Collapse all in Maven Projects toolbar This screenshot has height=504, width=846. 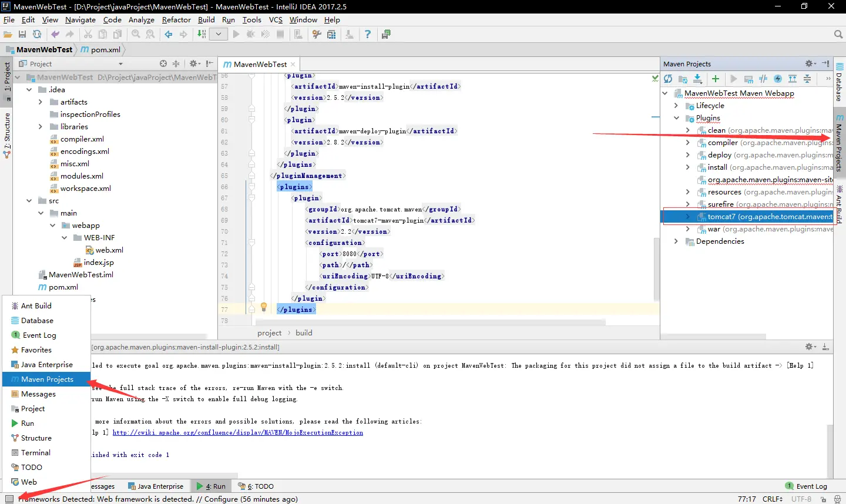click(x=807, y=79)
